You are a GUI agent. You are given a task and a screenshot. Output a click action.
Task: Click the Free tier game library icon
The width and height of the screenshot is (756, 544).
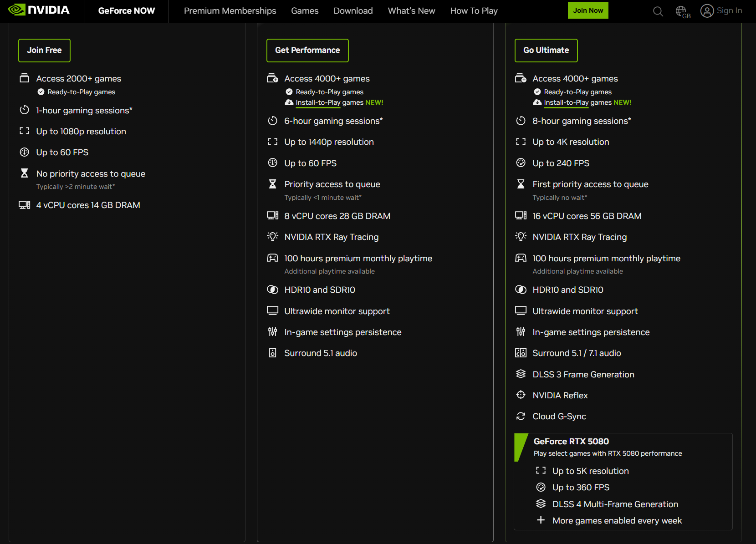click(25, 78)
